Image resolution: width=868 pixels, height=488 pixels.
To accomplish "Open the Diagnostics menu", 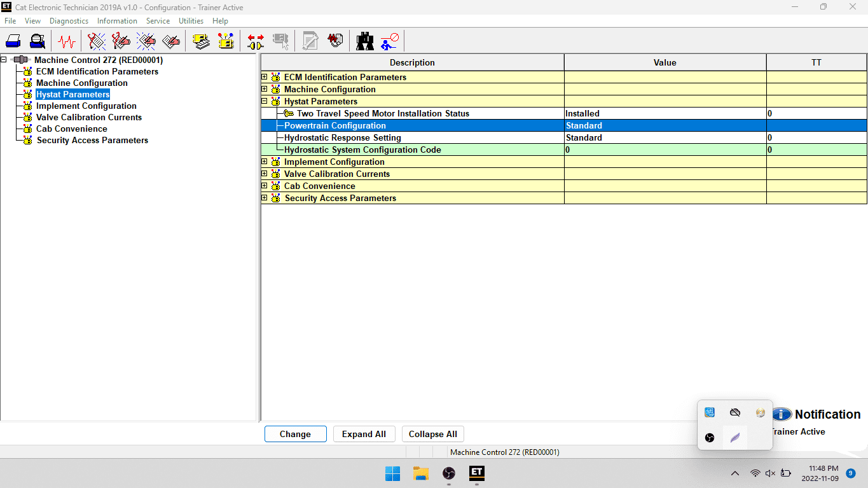I will 69,21.
